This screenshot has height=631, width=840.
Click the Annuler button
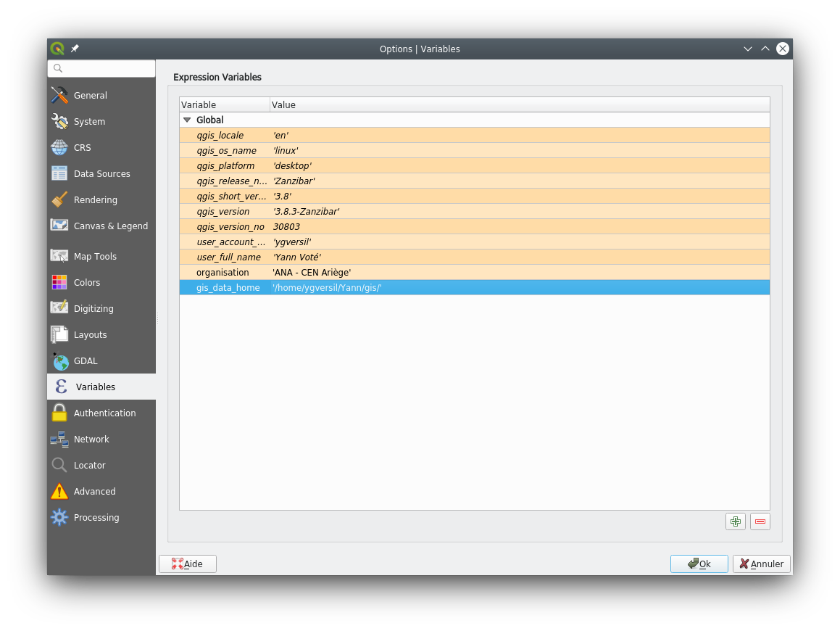tap(761, 564)
